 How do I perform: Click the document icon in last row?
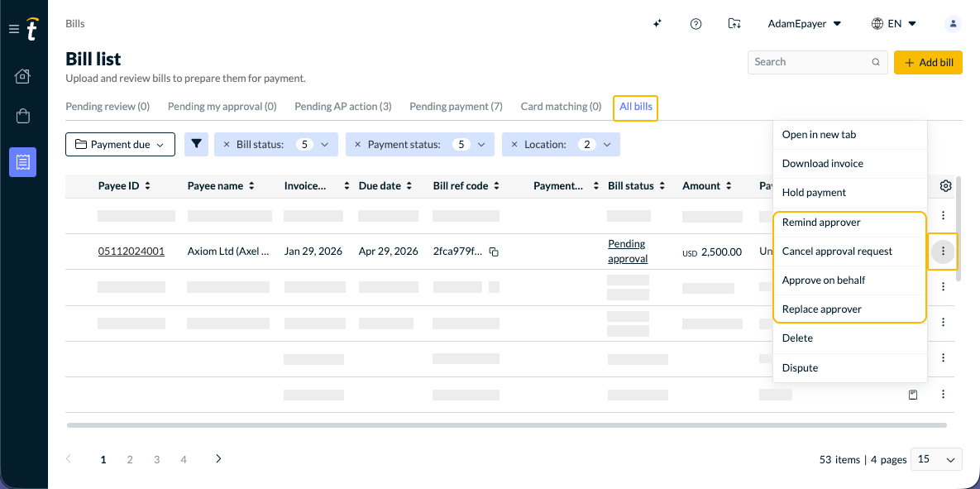pyautogui.click(x=913, y=395)
